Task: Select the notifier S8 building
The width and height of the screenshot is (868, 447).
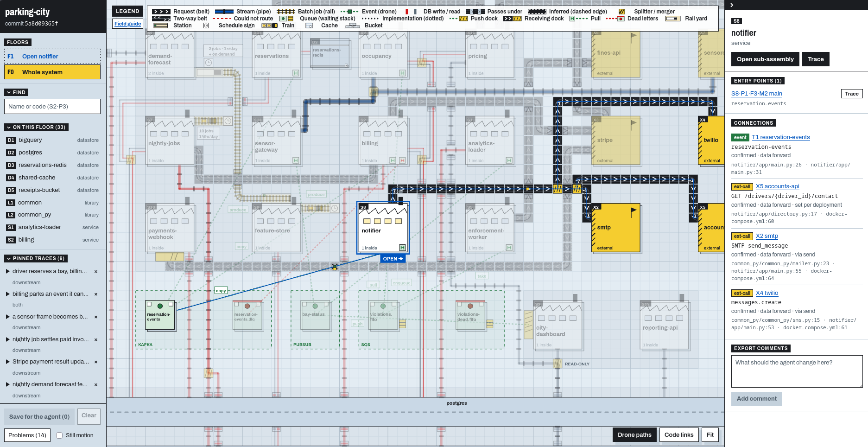Action: tap(383, 227)
